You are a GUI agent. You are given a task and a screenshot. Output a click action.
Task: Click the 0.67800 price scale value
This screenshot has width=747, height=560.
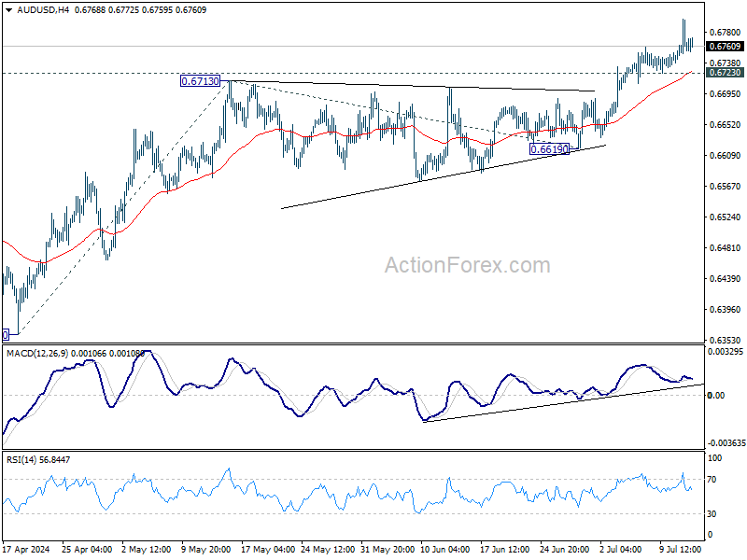tap(726, 33)
